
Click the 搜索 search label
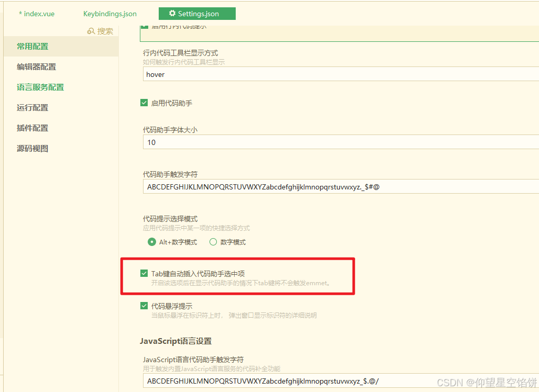105,31
